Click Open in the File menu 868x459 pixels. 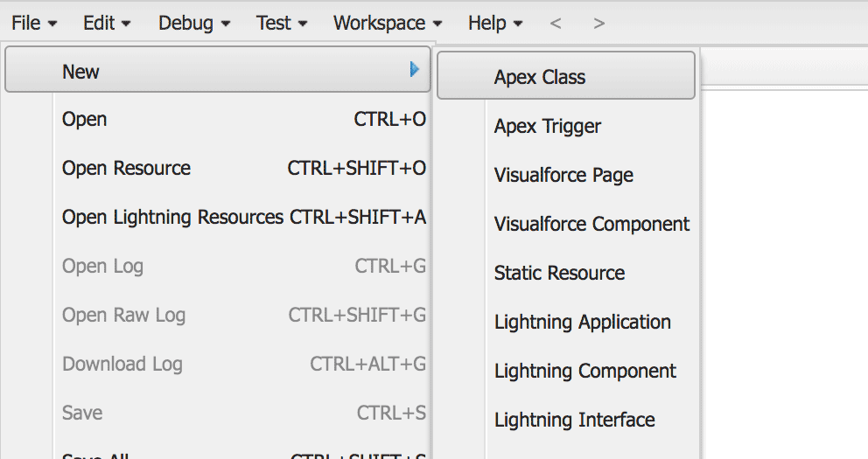pos(85,119)
